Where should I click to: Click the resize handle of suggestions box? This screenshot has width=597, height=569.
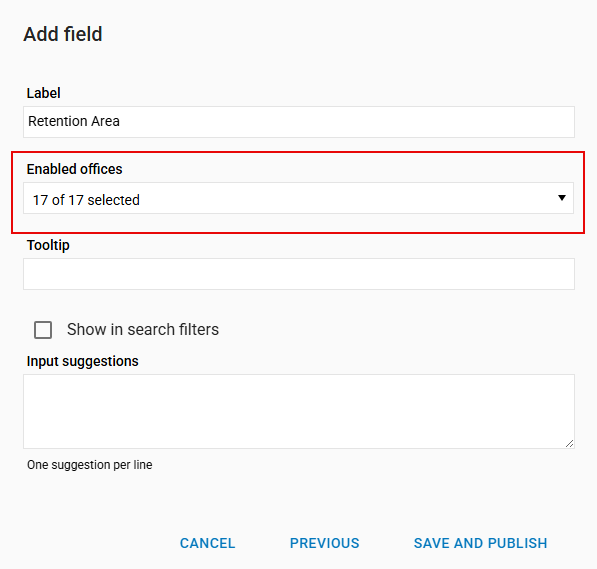(x=570, y=443)
